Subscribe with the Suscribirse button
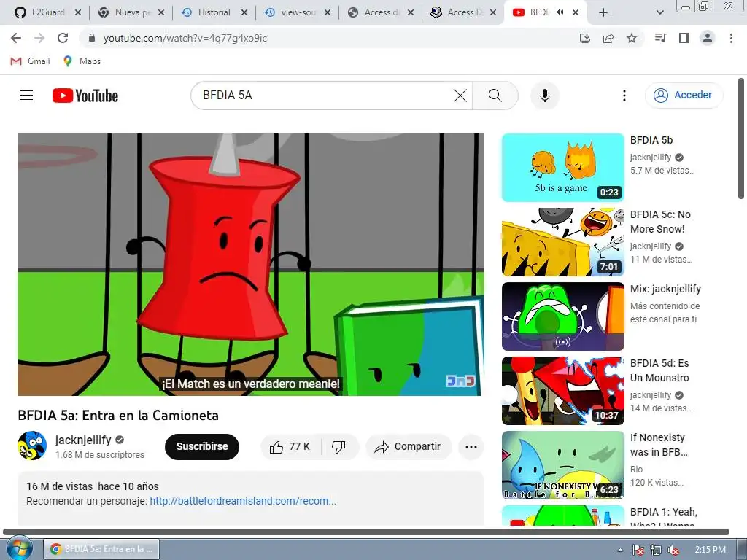The height and width of the screenshot is (560, 747). click(202, 447)
